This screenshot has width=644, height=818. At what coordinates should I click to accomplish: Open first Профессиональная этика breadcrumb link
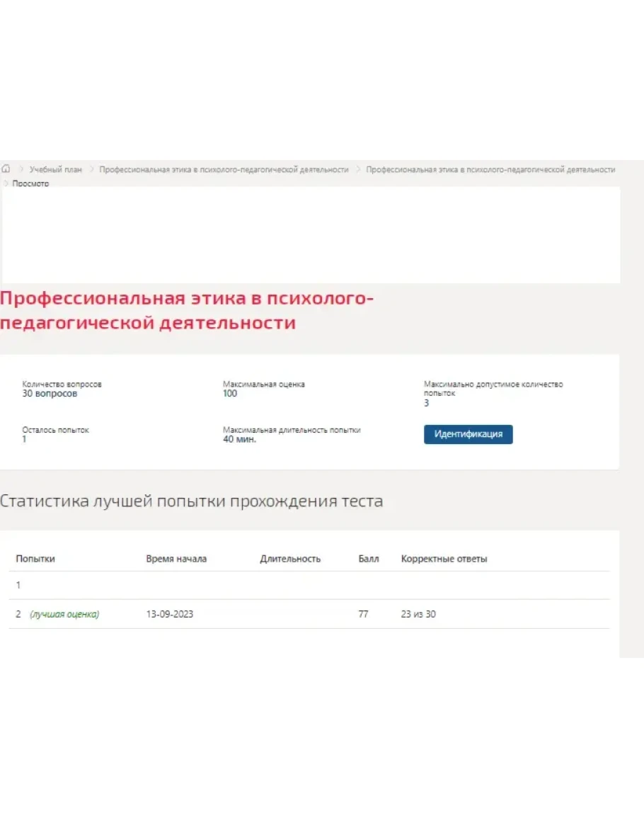click(224, 170)
